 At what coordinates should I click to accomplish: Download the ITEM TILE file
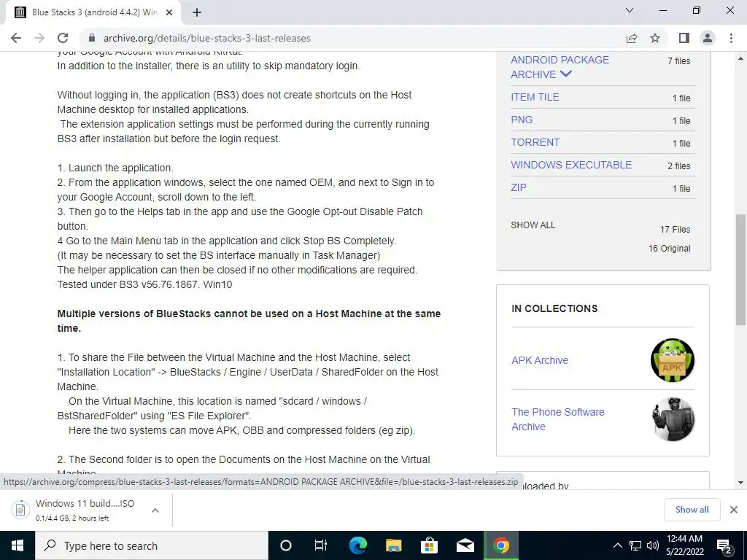point(535,97)
